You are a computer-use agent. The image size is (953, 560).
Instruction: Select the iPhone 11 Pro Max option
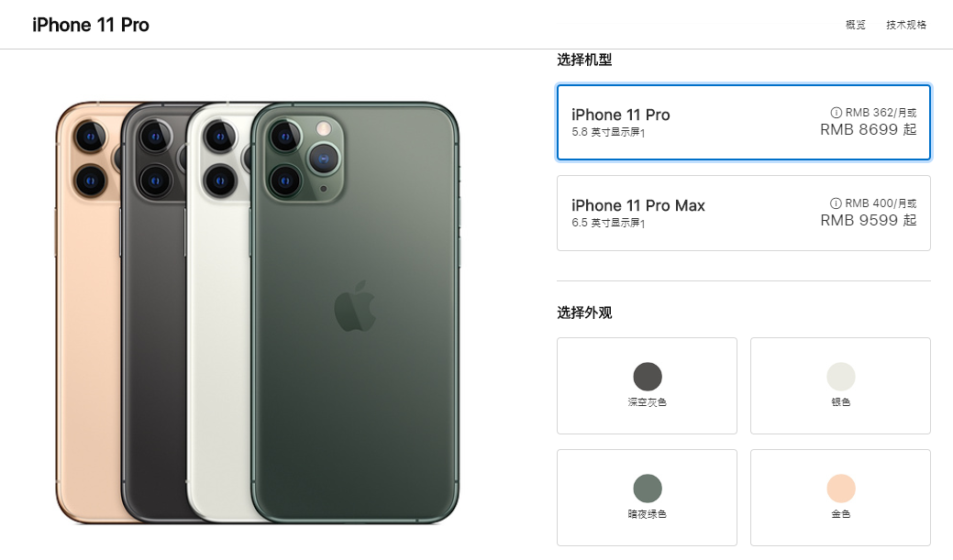pyautogui.click(x=743, y=214)
